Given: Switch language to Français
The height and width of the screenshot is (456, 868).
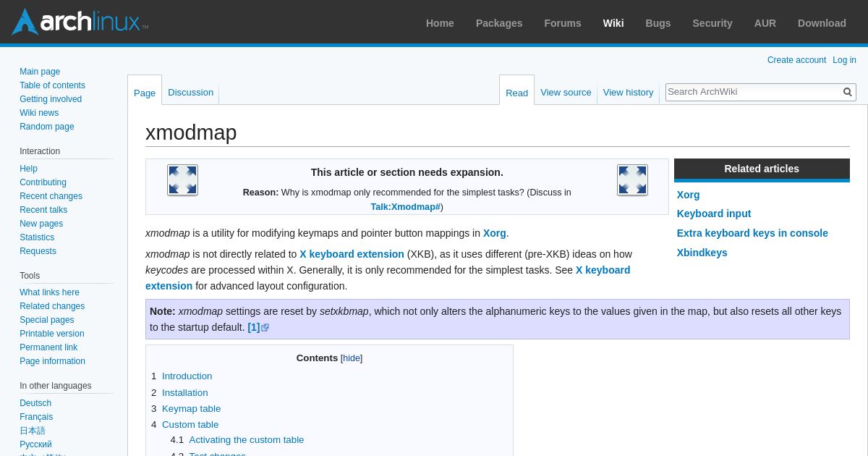Looking at the screenshot, I should coord(36,417).
